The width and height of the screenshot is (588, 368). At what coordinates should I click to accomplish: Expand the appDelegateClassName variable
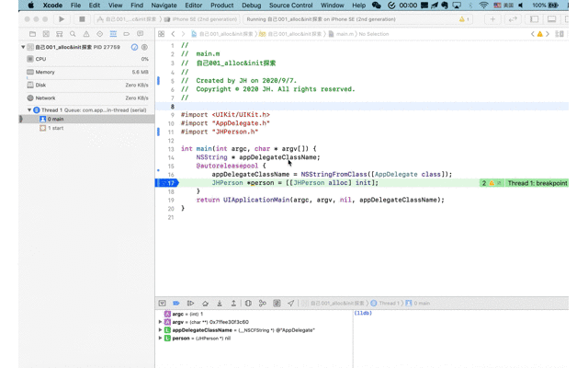coord(160,330)
